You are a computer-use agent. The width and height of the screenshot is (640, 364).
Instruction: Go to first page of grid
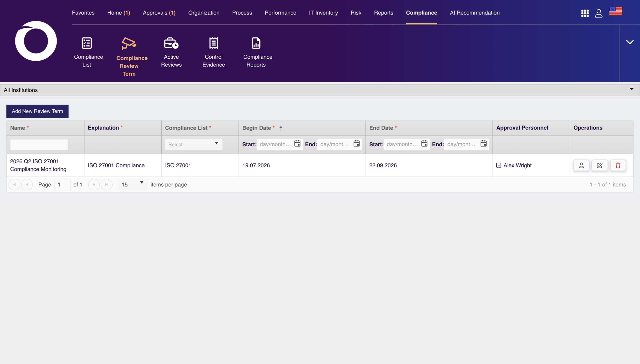[x=14, y=184]
